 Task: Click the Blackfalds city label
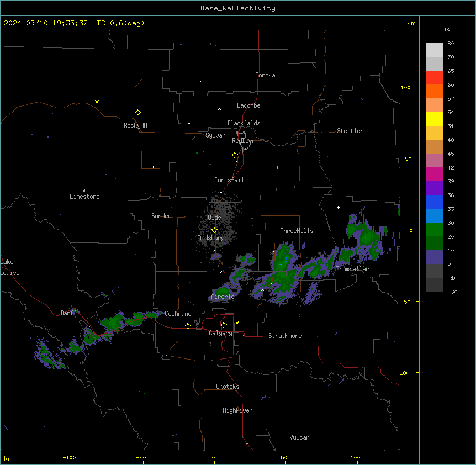pyautogui.click(x=244, y=123)
